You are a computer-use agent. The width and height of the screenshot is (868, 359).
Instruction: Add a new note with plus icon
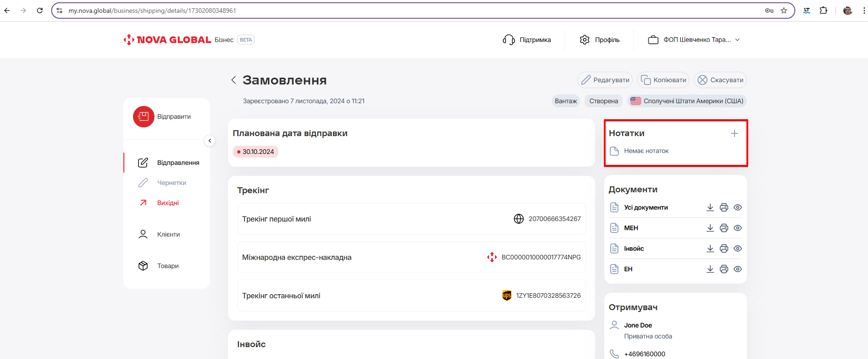[734, 133]
